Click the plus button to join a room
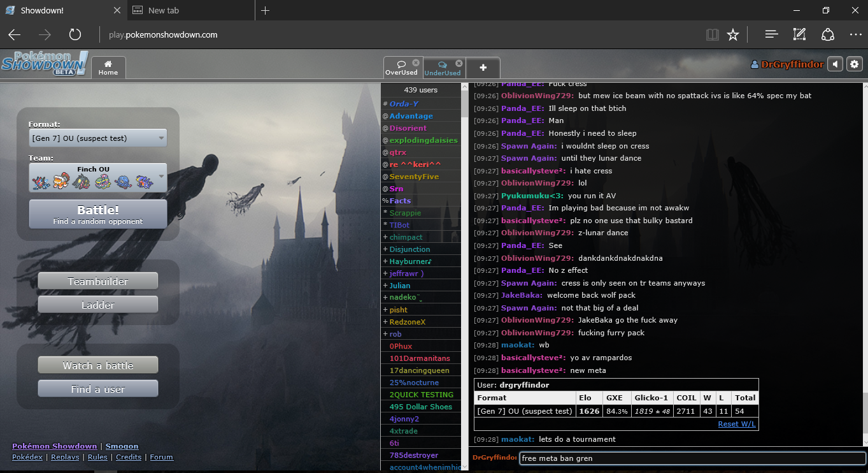This screenshot has width=868, height=473. click(x=483, y=68)
